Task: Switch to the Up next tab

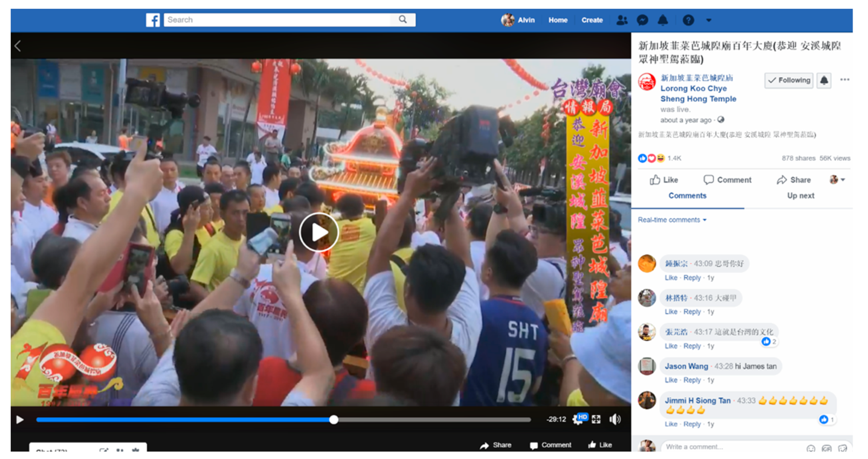Action: click(x=801, y=196)
